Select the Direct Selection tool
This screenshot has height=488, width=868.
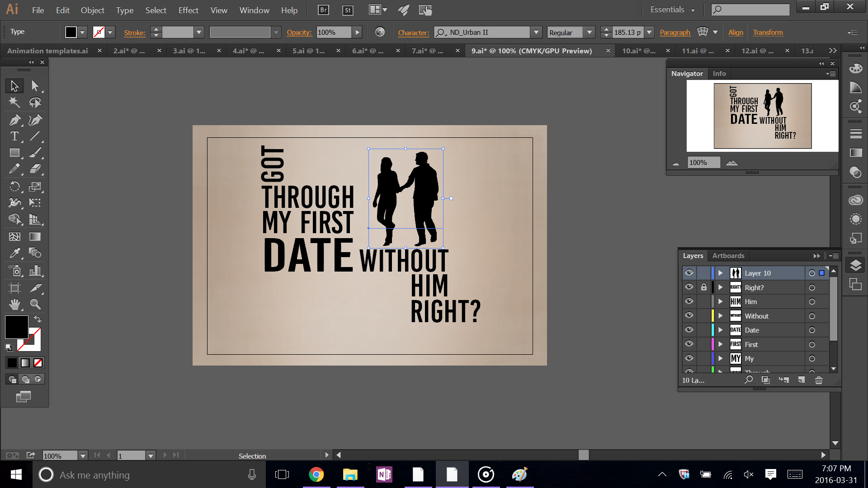(35, 85)
